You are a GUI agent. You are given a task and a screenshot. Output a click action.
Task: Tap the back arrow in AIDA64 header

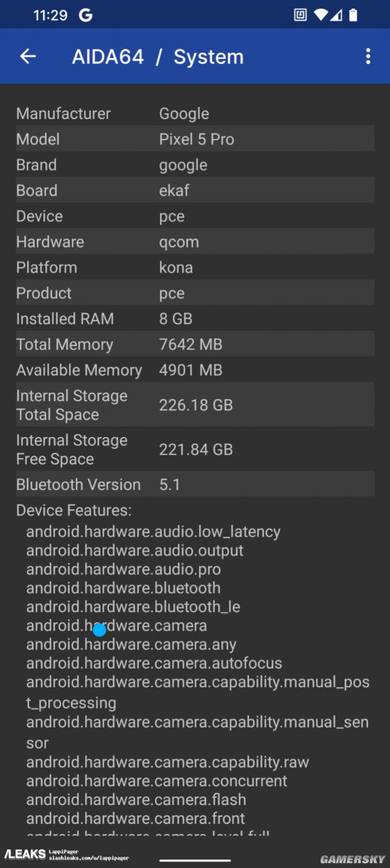28,57
